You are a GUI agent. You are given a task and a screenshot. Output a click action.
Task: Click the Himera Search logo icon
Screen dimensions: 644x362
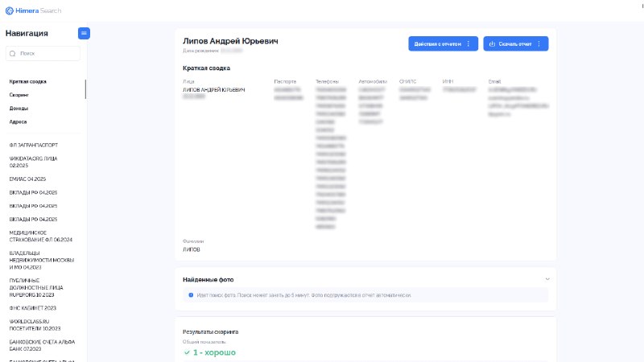(x=10, y=10)
